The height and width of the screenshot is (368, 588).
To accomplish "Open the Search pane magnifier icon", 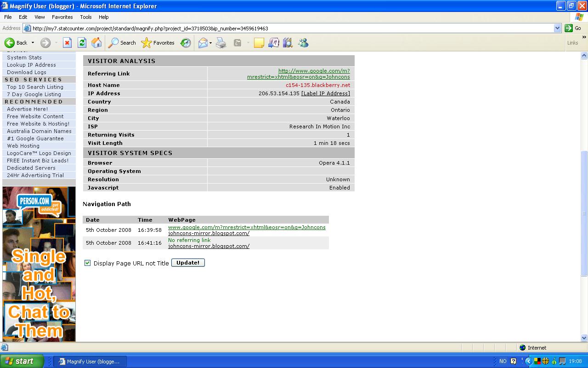I will pos(113,43).
